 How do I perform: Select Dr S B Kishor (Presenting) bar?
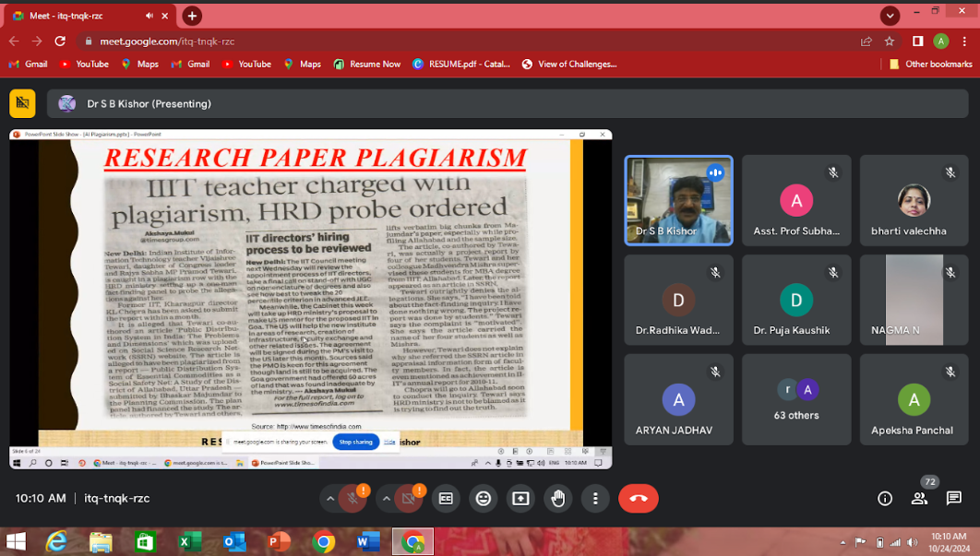(507, 103)
